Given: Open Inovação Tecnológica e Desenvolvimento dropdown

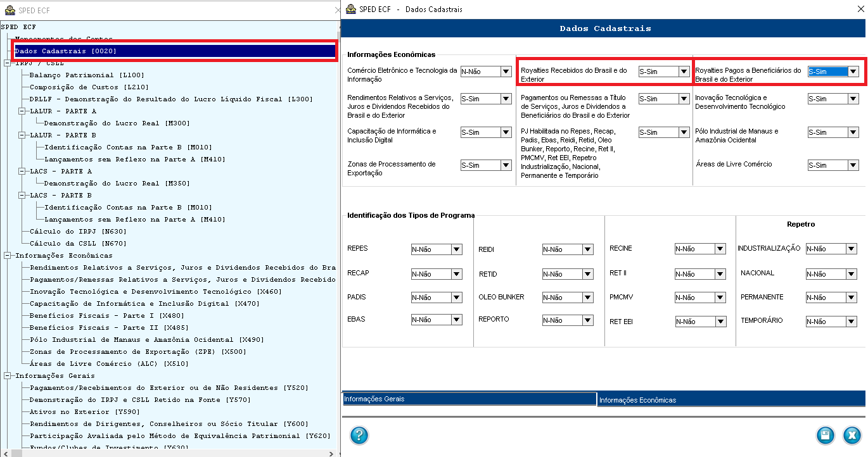Looking at the screenshot, I should (x=853, y=99).
